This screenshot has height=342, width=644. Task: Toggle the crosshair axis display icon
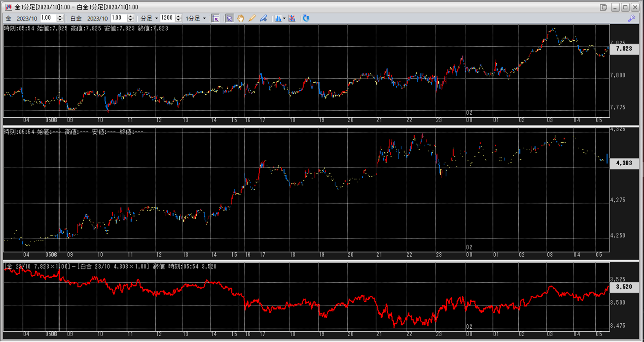point(216,18)
